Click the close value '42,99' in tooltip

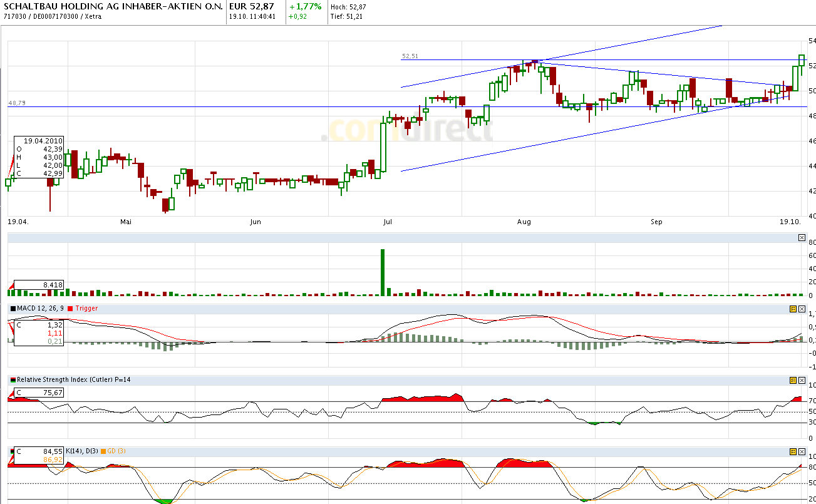pos(53,173)
